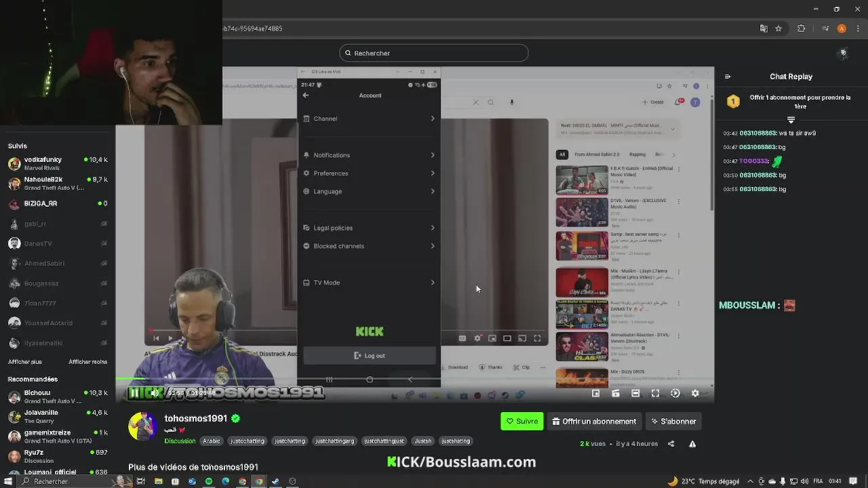
Task: Bookmark page with Chrome star icon
Action: pos(778,28)
